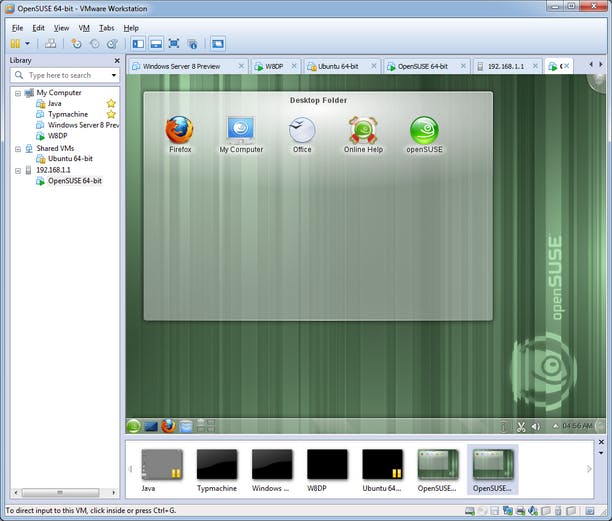
Task: Select the Typmachine thumbnail
Action: [x=217, y=470]
